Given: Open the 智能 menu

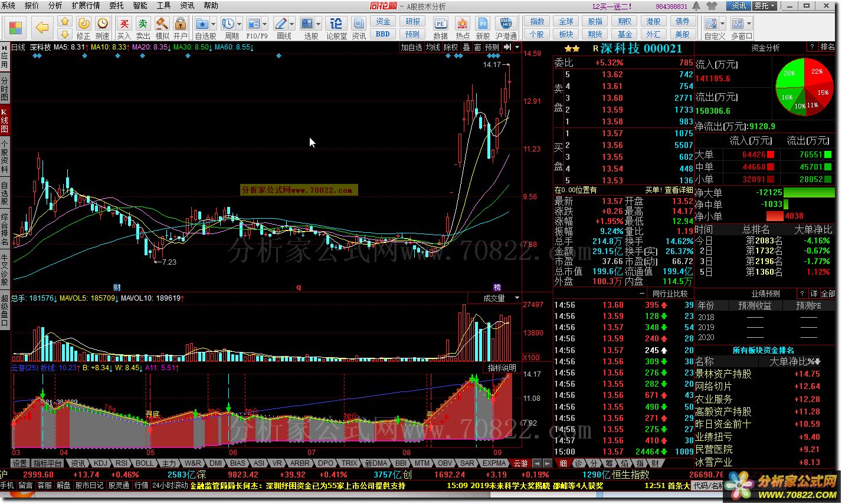Looking at the screenshot, I should coord(140,5).
